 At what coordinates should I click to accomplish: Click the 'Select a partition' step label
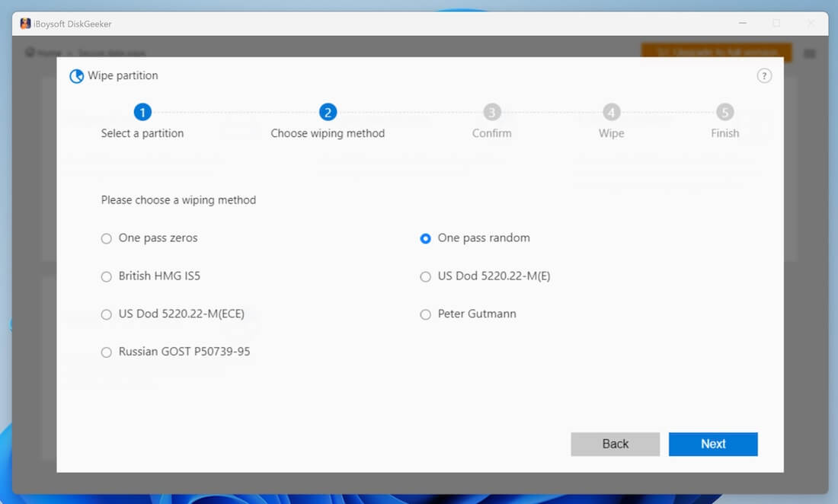(x=142, y=133)
